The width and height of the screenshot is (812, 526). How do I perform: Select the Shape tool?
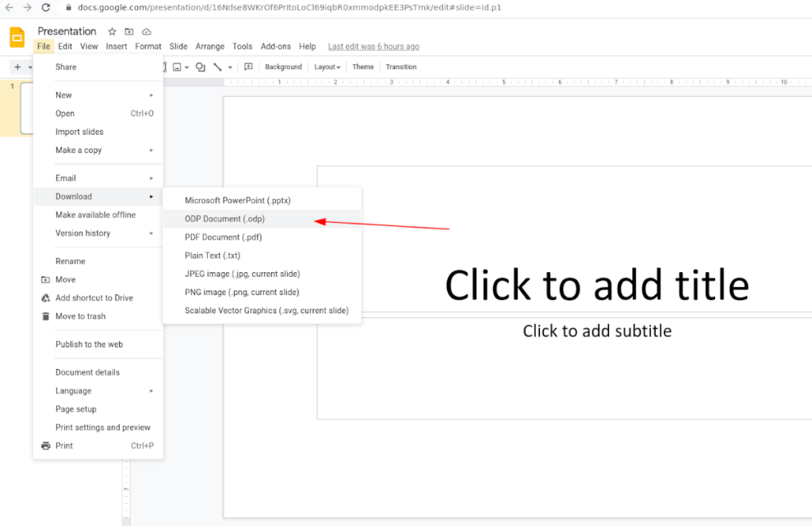200,67
